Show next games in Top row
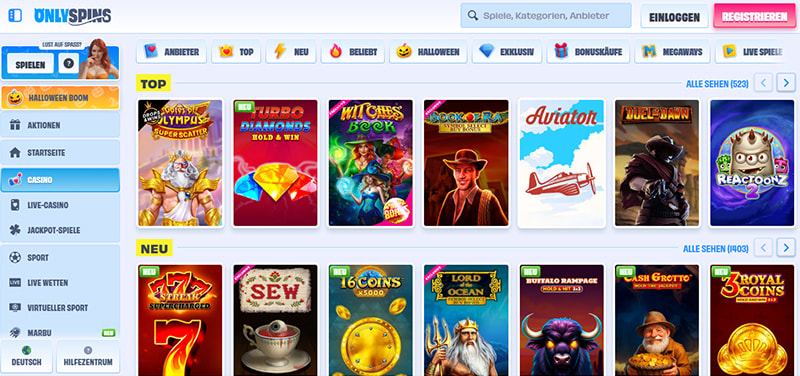The height and width of the screenshot is (376, 800). pos(786,82)
